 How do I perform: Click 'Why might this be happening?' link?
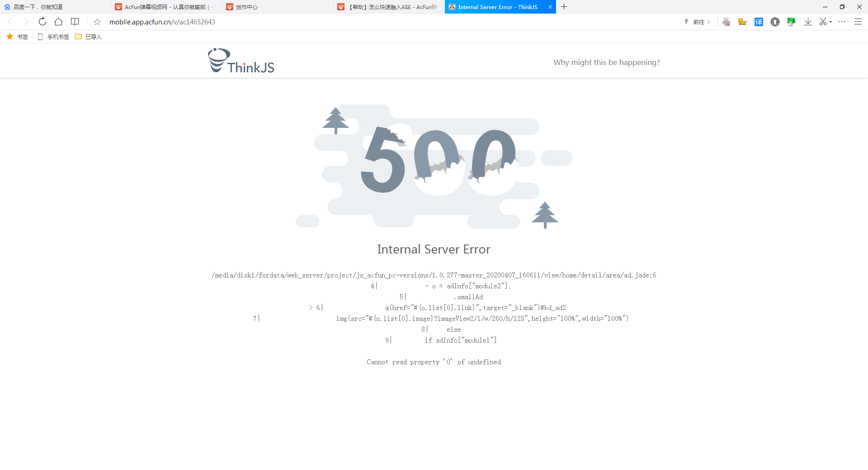point(606,62)
